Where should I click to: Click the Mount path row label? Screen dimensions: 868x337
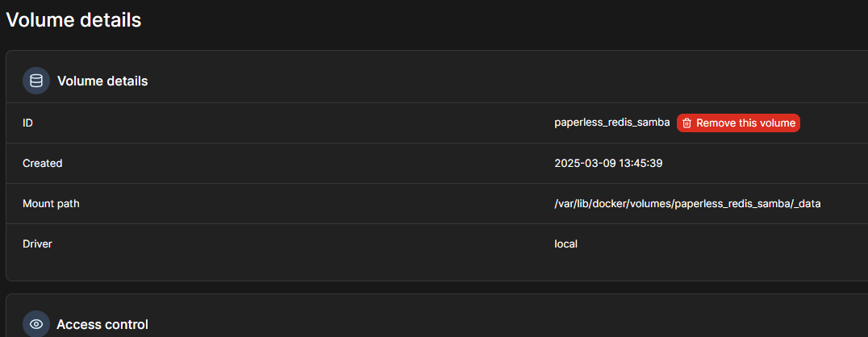[x=51, y=204]
